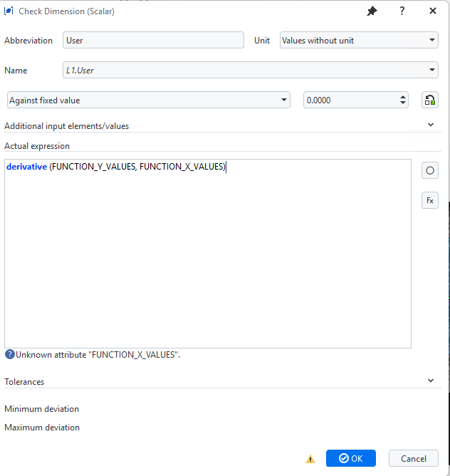This screenshot has height=476, width=450.
Task: Open the Unit dropdown
Action: pos(359,41)
